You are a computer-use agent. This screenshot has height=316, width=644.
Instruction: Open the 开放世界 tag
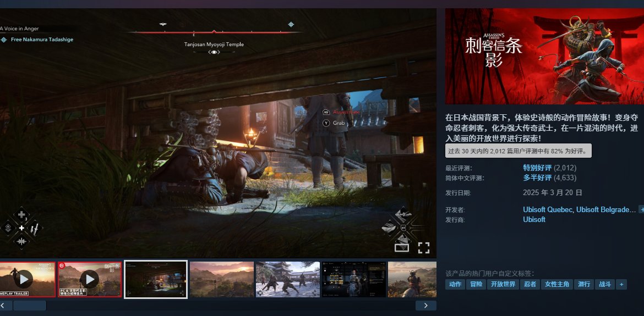(503, 285)
